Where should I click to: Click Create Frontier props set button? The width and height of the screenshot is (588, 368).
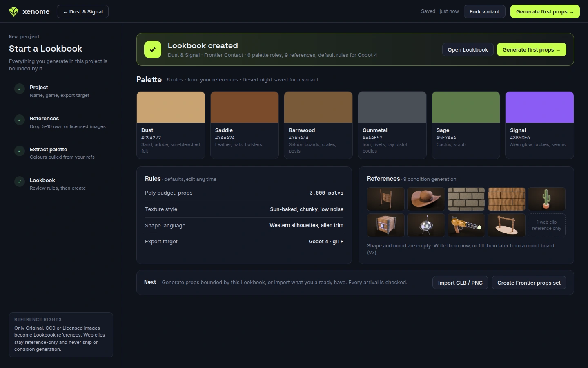point(529,283)
